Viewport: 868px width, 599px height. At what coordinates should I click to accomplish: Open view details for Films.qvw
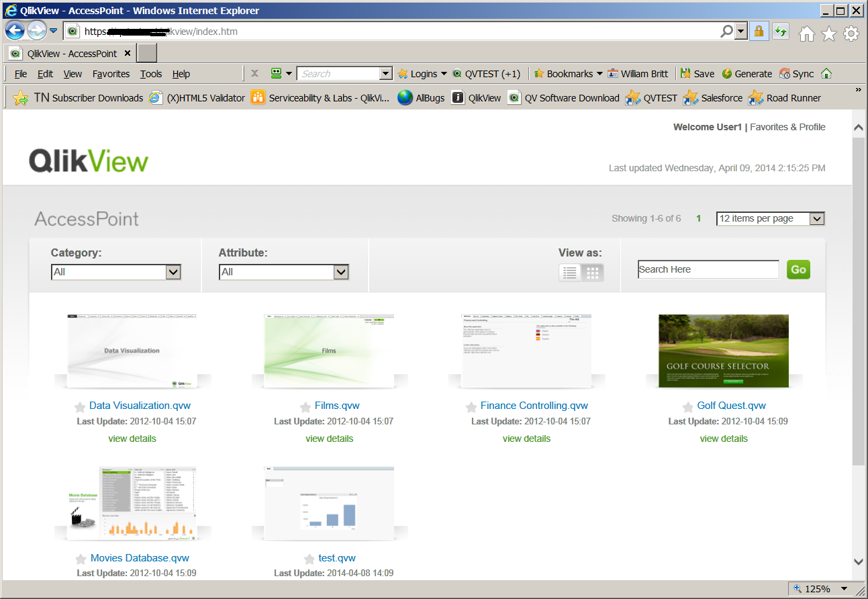click(329, 439)
